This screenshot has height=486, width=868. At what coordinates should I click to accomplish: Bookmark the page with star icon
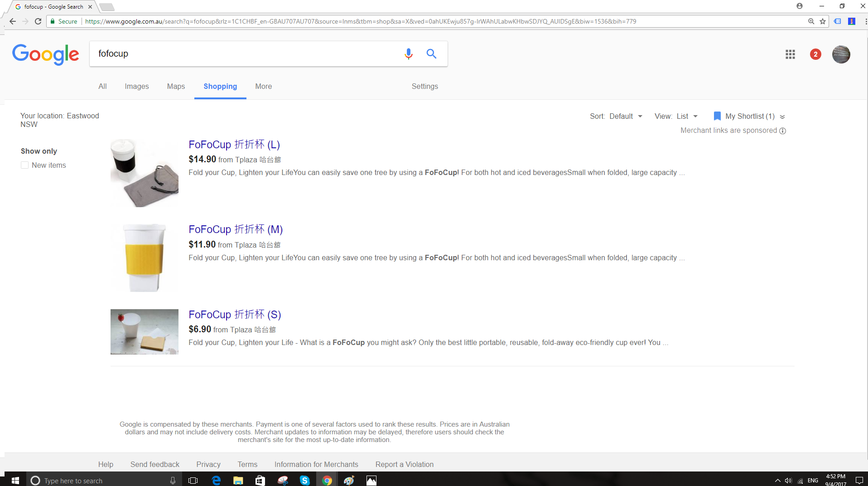[823, 21]
